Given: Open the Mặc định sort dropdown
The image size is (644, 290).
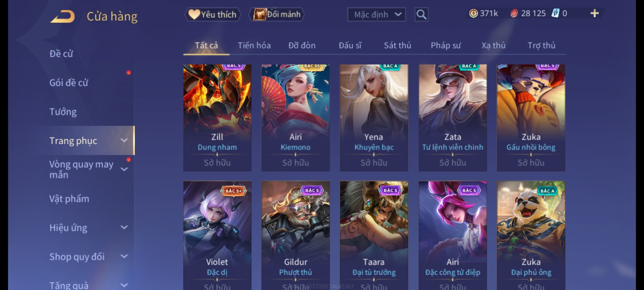Looking at the screenshot, I should tap(376, 15).
